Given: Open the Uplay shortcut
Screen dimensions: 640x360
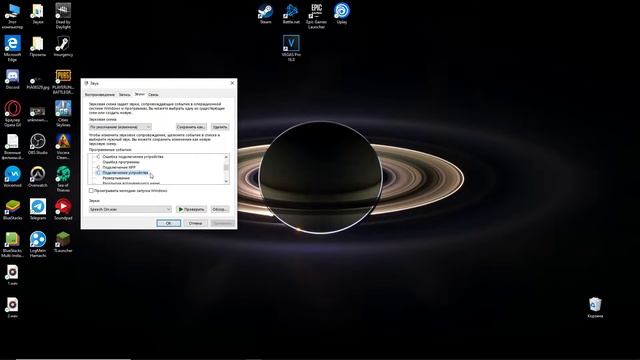Looking at the screenshot, I should tap(342, 14).
